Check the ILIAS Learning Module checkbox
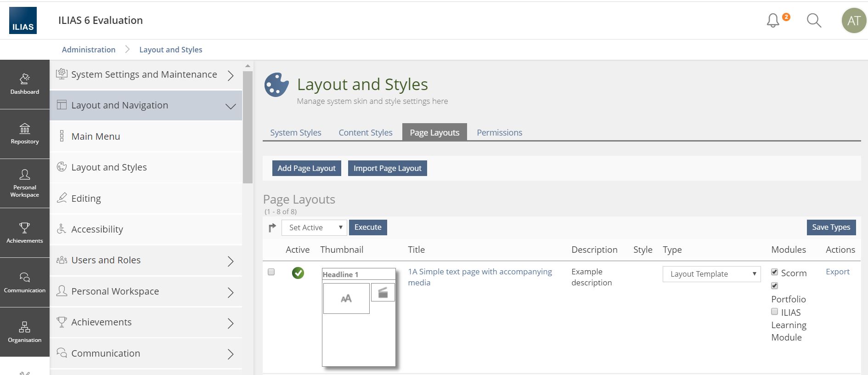This screenshot has height=375, width=868. point(774,312)
